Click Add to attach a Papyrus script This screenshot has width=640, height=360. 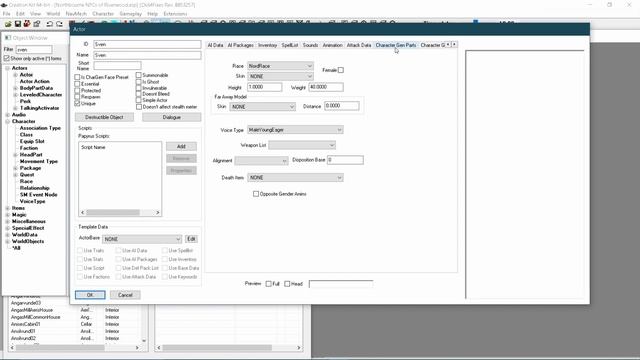(x=181, y=146)
